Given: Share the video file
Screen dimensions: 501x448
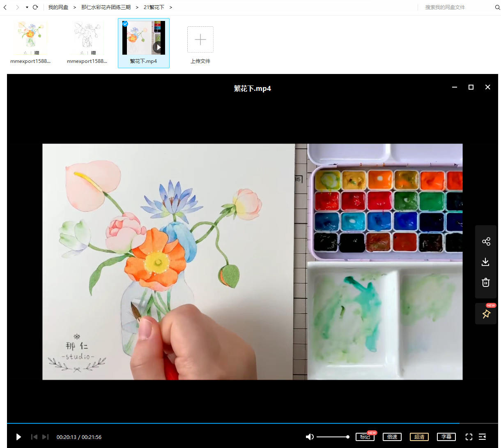Looking at the screenshot, I should [x=486, y=241].
